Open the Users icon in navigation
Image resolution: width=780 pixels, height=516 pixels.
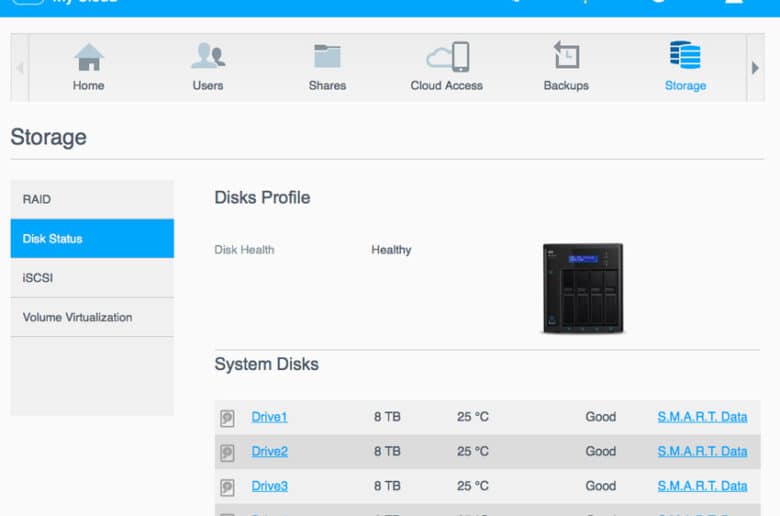pyautogui.click(x=208, y=56)
